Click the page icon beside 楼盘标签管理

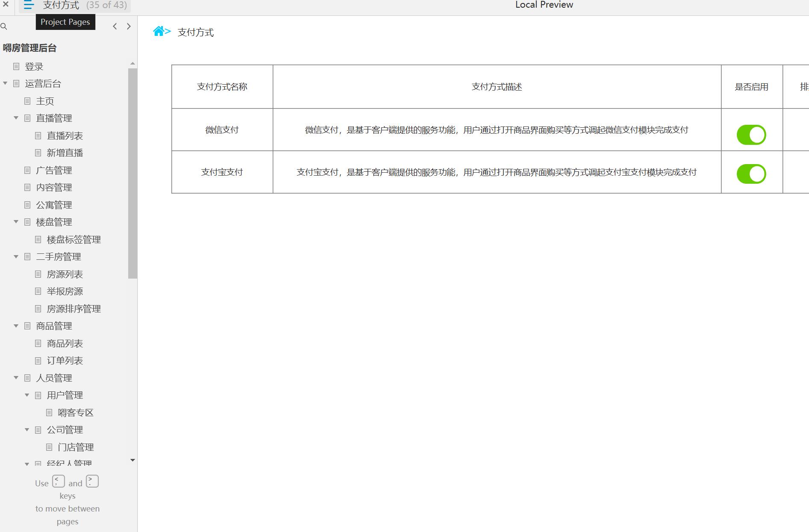[38, 239]
